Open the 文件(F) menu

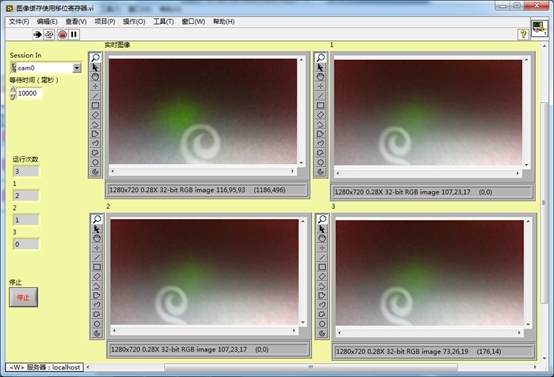19,22
